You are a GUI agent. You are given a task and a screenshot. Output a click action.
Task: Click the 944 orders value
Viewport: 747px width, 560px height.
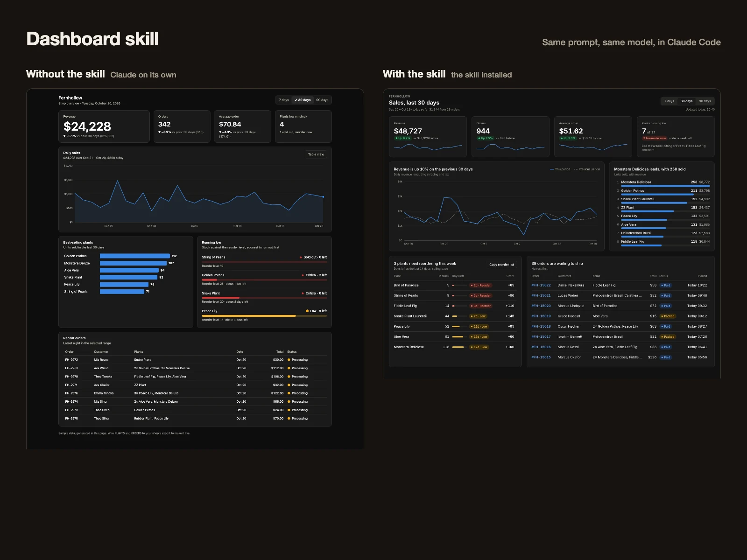coord(483,131)
